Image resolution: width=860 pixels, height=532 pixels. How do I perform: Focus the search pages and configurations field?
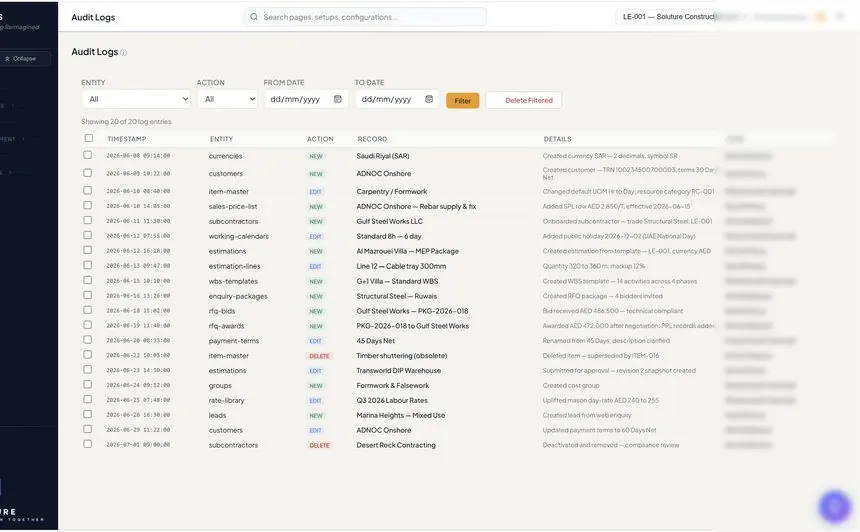point(365,17)
